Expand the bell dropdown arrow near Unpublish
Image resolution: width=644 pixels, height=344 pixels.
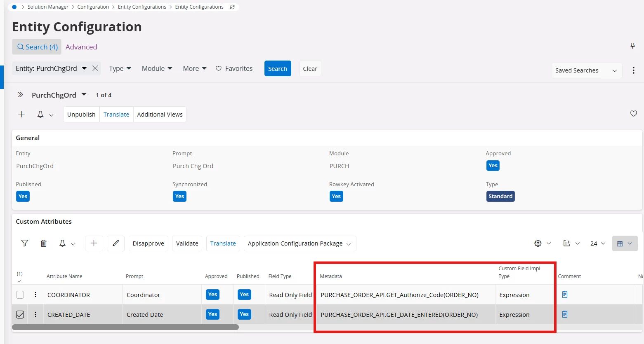[51, 115]
